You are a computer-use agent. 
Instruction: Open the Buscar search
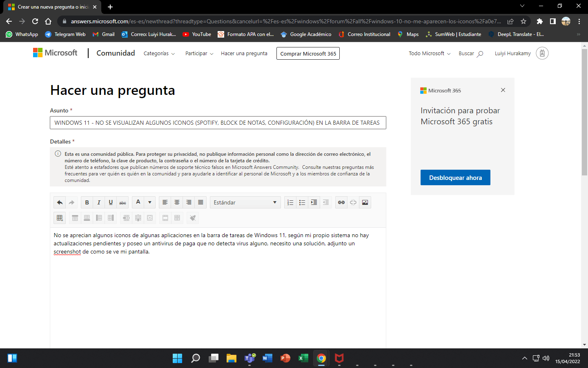coord(471,54)
